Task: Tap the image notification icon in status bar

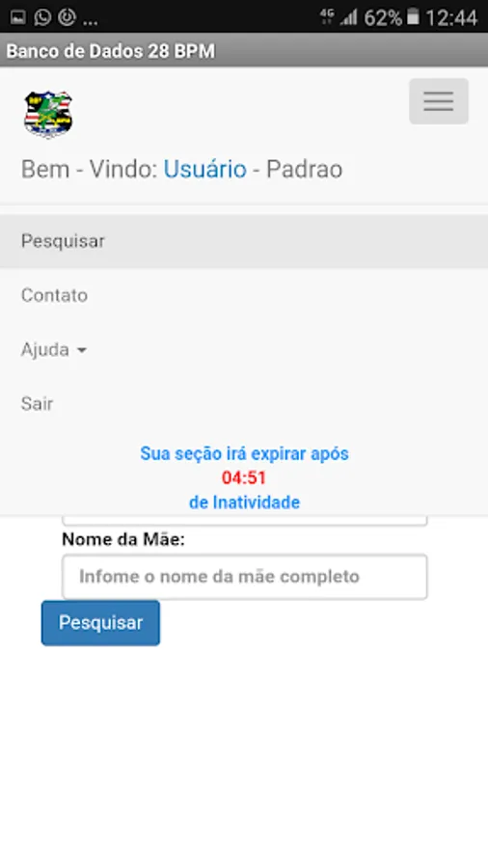Action: tap(17, 17)
